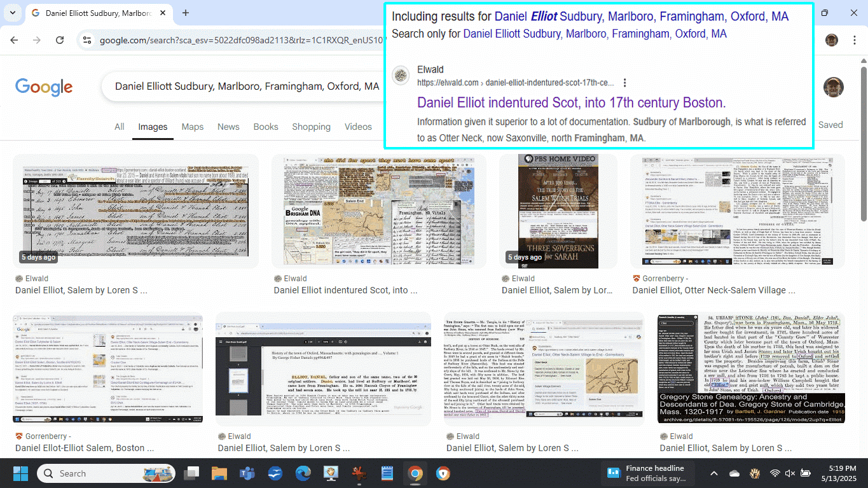This screenshot has height=488, width=868.
Task: Open the blue notepad app taskbar icon
Action: 387,473
